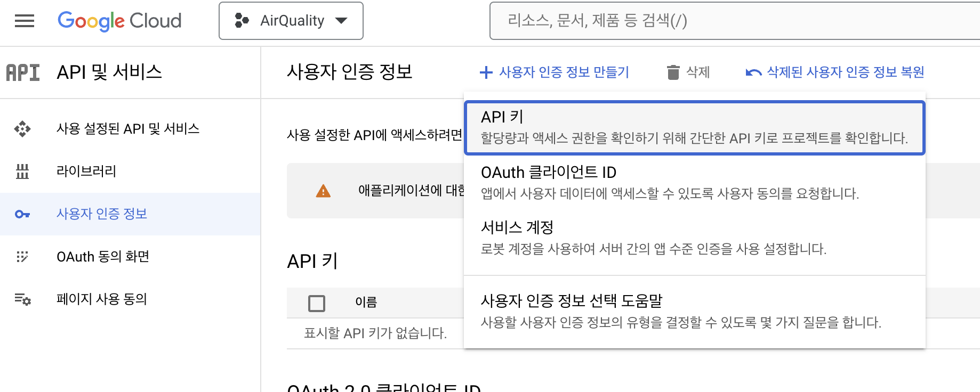Image resolution: width=980 pixels, height=392 pixels.
Task: Open 사용자 인증 정보 선택 도움말 option
Action: (694, 311)
